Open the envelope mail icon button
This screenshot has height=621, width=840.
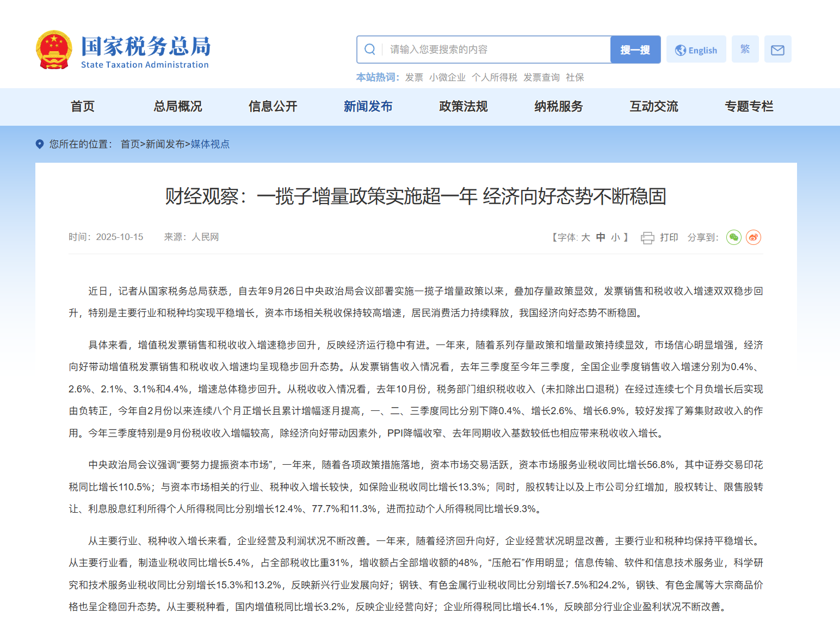pos(777,50)
